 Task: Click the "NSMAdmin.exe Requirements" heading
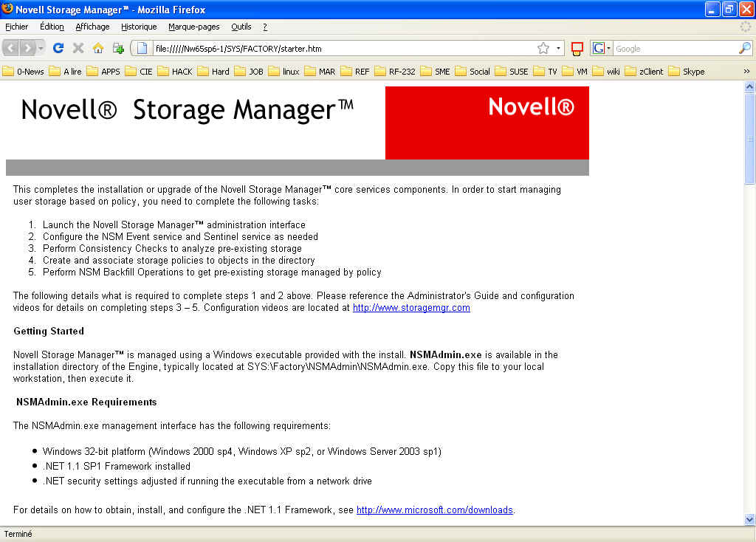(86, 402)
